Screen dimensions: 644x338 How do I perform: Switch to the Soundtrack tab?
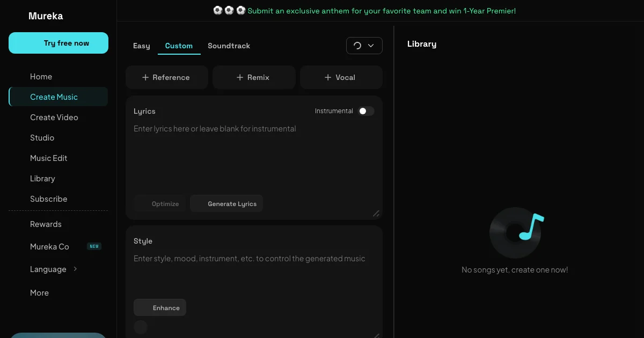click(x=229, y=46)
